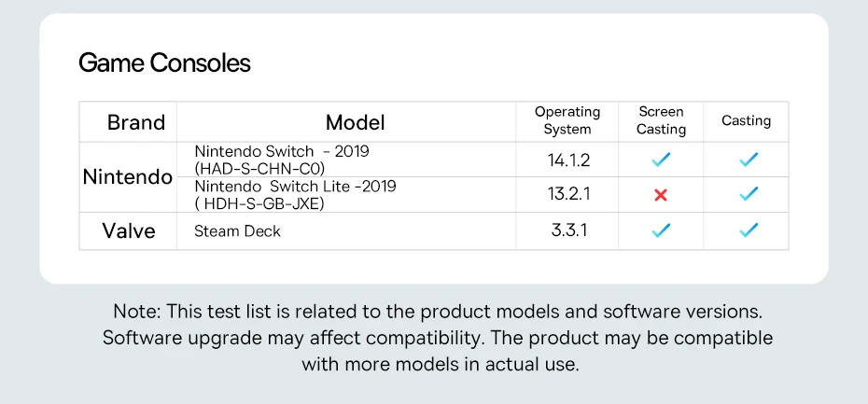Image resolution: width=868 pixels, height=404 pixels.
Task: Click Casting checkmark for Steam Deck row
Action: [748, 230]
